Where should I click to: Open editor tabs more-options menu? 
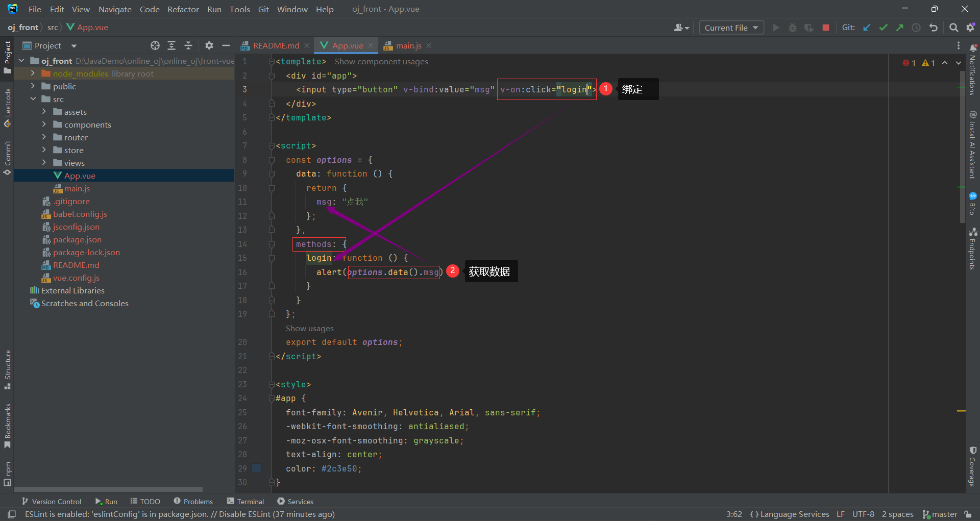pos(959,45)
